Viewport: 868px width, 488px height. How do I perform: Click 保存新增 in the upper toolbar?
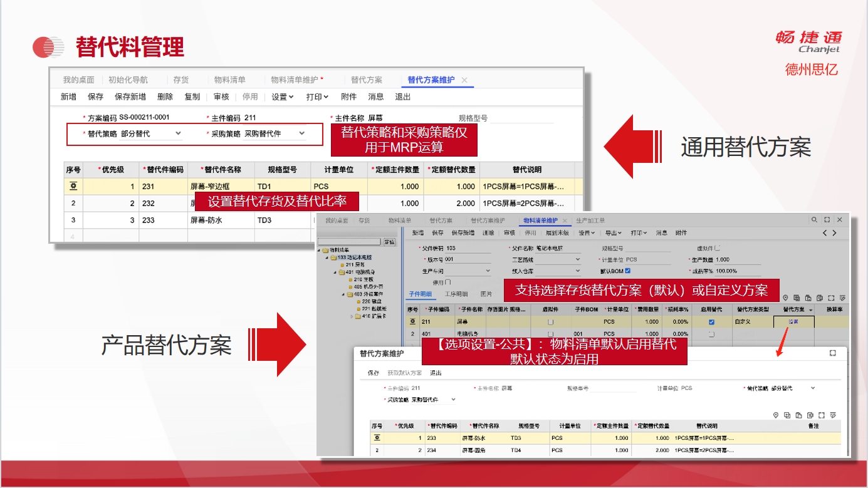pos(130,96)
